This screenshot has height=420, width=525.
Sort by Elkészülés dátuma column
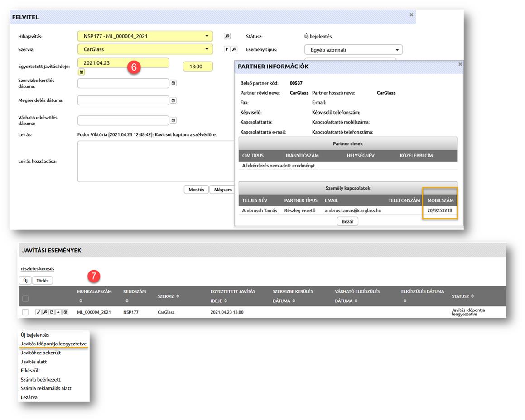(x=405, y=301)
